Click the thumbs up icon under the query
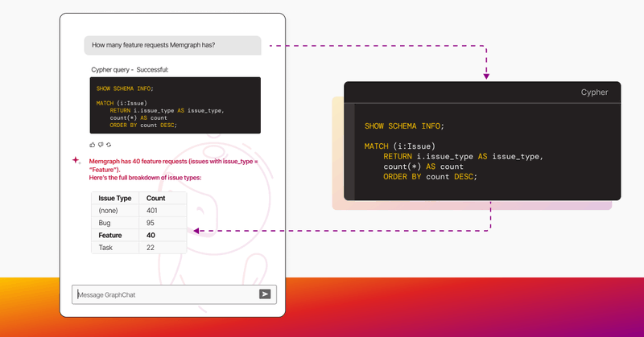The image size is (644, 337). (92, 145)
